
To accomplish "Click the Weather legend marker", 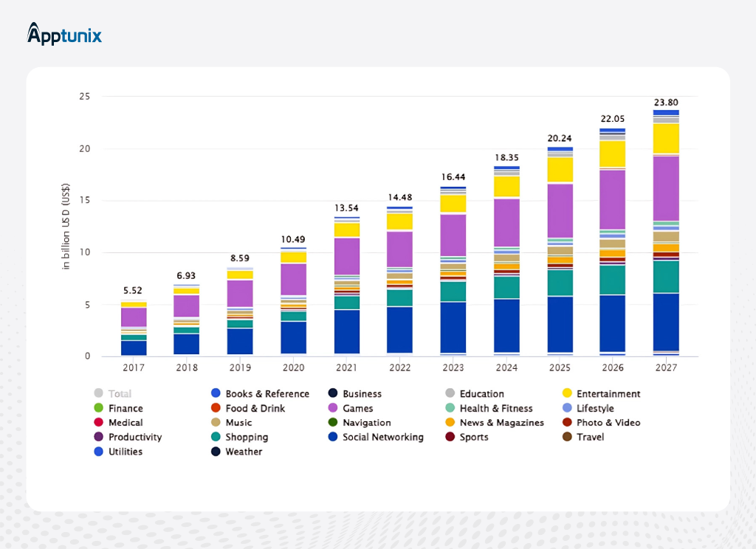I will click(x=216, y=452).
